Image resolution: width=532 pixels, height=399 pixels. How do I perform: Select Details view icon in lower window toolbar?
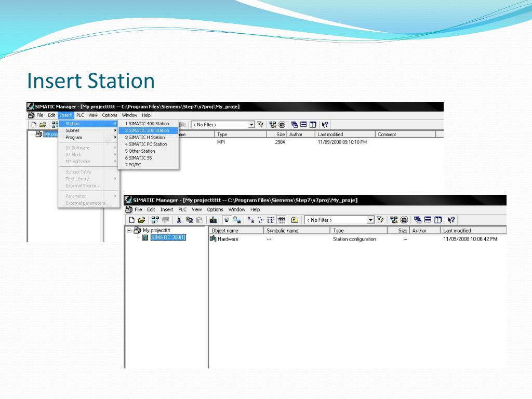tap(282, 220)
